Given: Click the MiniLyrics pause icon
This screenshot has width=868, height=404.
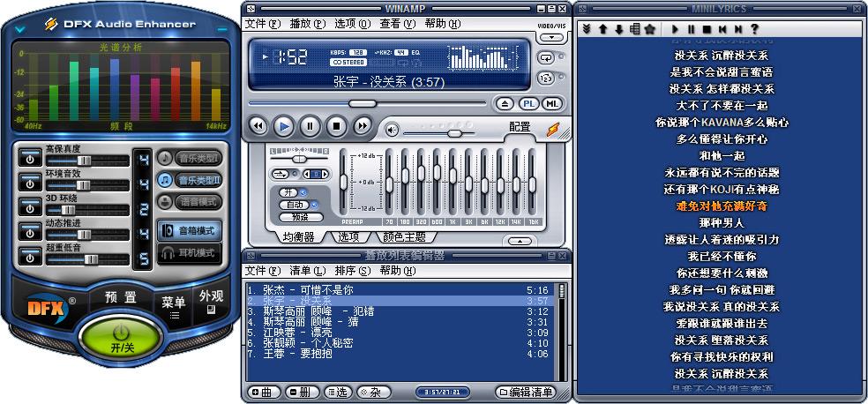Looking at the screenshot, I should tap(692, 29).
